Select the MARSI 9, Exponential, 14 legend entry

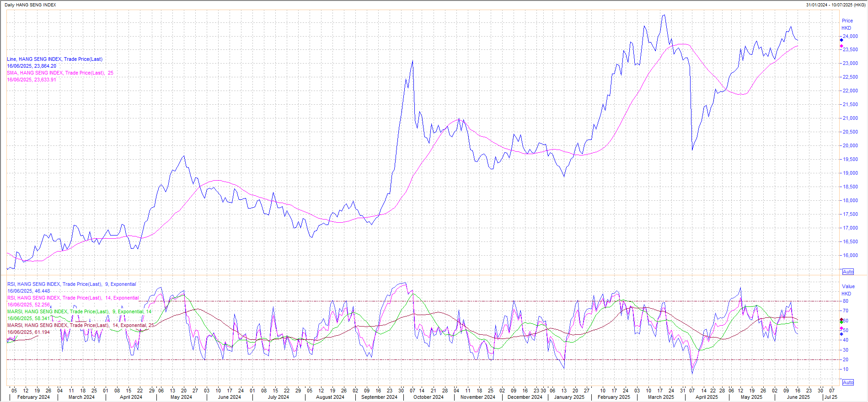click(x=79, y=311)
